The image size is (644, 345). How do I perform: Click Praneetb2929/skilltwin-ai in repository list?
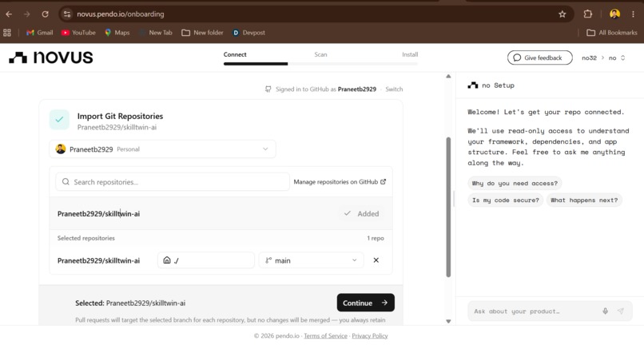pos(98,213)
